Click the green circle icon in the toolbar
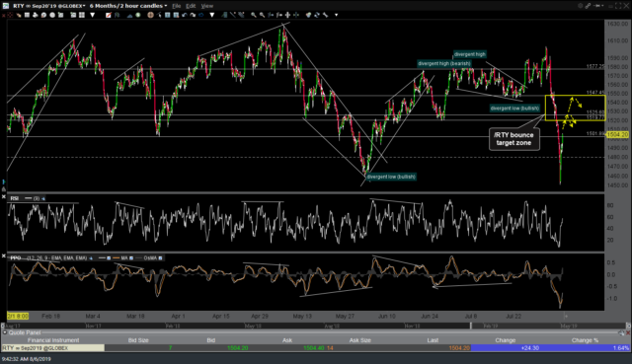This screenshot has height=364, width=632. click(138, 15)
